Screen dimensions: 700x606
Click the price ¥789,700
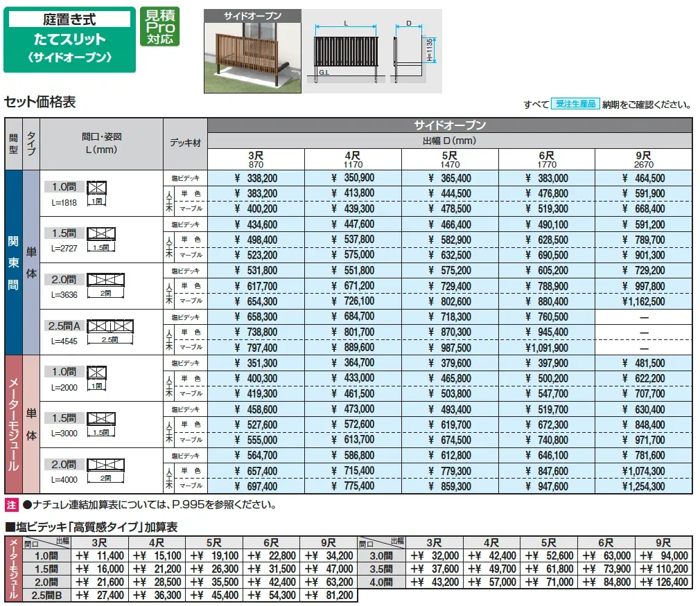(x=644, y=240)
